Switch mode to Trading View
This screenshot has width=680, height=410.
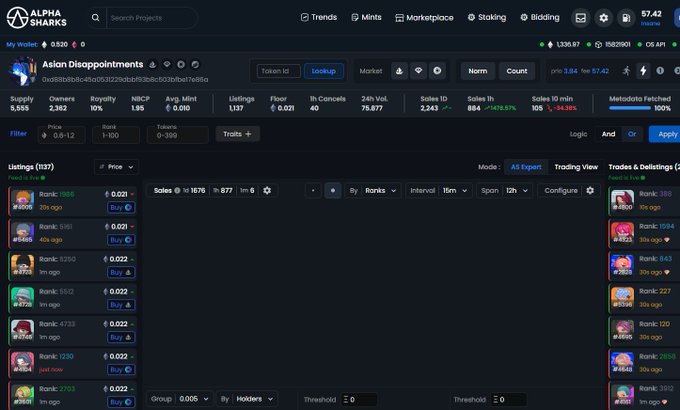(576, 167)
